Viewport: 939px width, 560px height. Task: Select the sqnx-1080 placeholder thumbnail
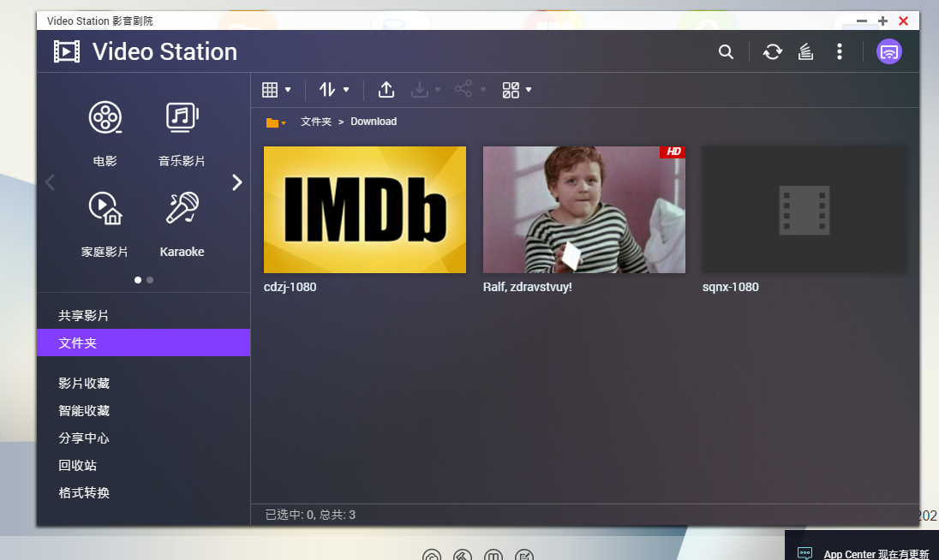pyautogui.click(x=804, y=210)
